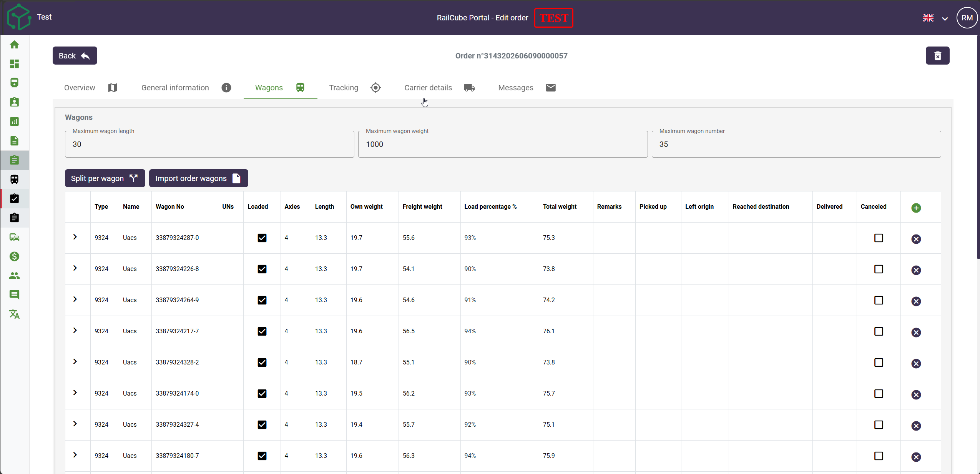This screenshot has width=980, height=474.
Task: Open the chat messages sidebar icon
Action: coord(14,295)
